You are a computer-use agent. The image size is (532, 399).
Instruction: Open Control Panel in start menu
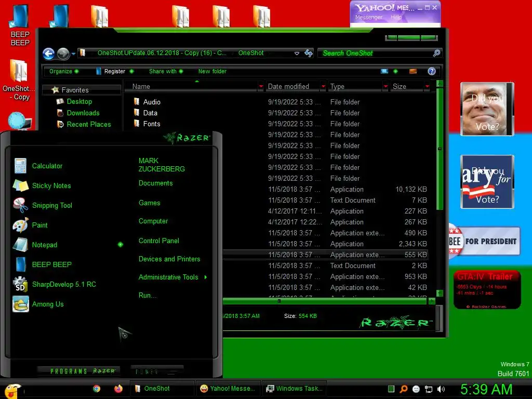(159, 241)
